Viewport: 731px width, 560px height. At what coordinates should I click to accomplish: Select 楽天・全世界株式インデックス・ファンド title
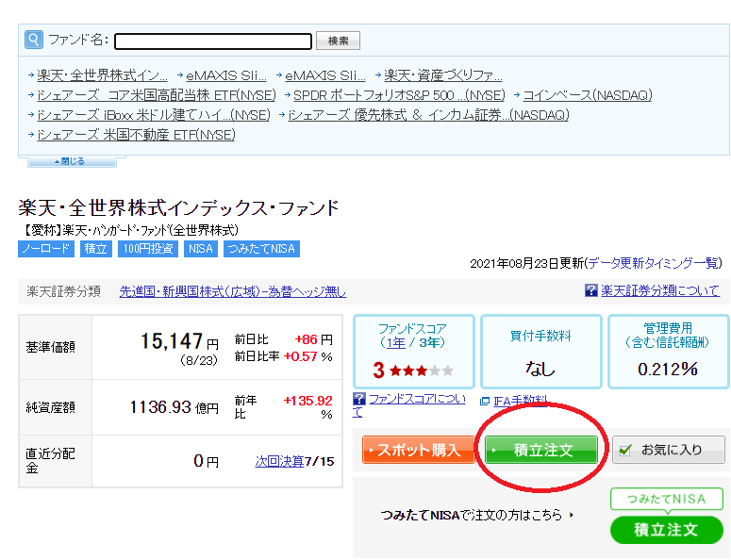[179, 207]
